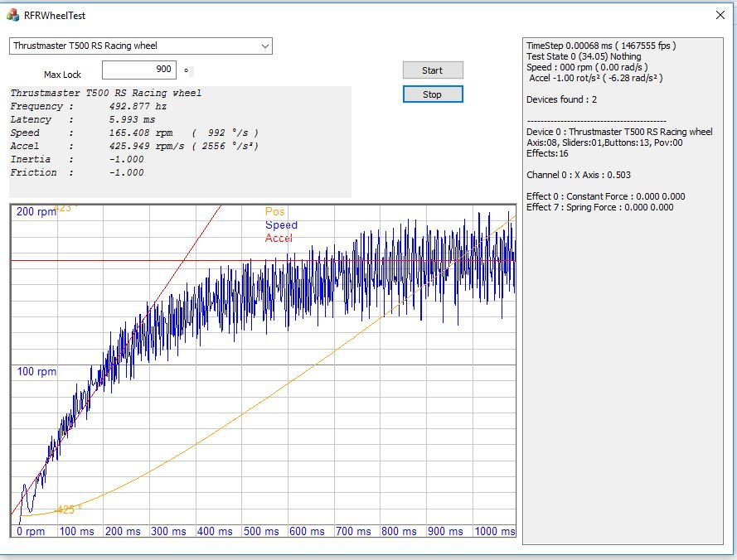Click the Max Lock value field
This screenshot has width=737, height=560.
click(138, 70)
